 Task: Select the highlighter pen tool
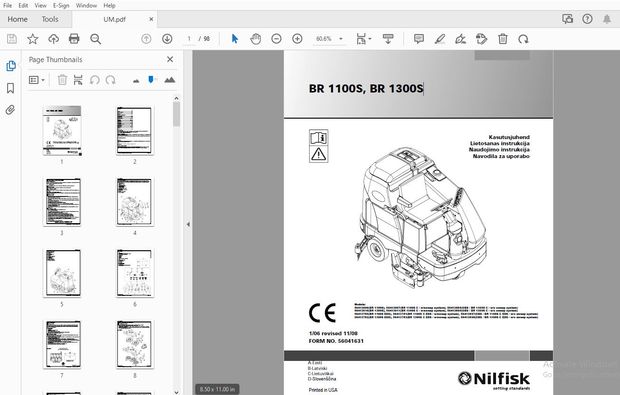point(440,39)
